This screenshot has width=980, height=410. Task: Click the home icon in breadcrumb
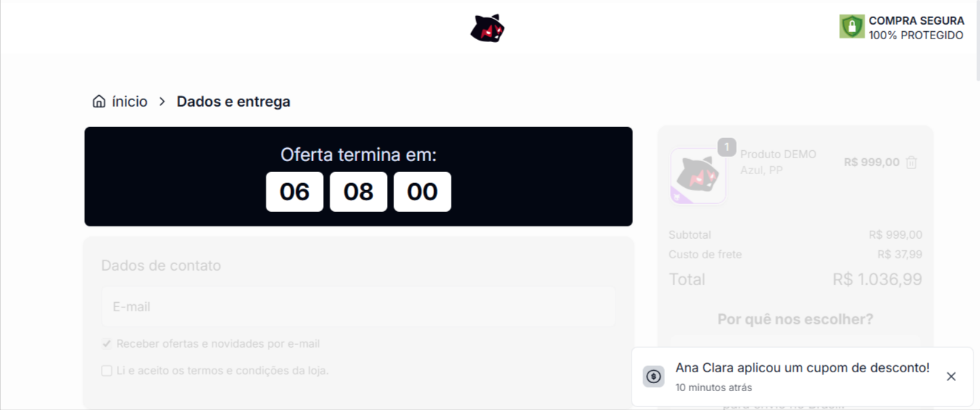tap(99, 102)
